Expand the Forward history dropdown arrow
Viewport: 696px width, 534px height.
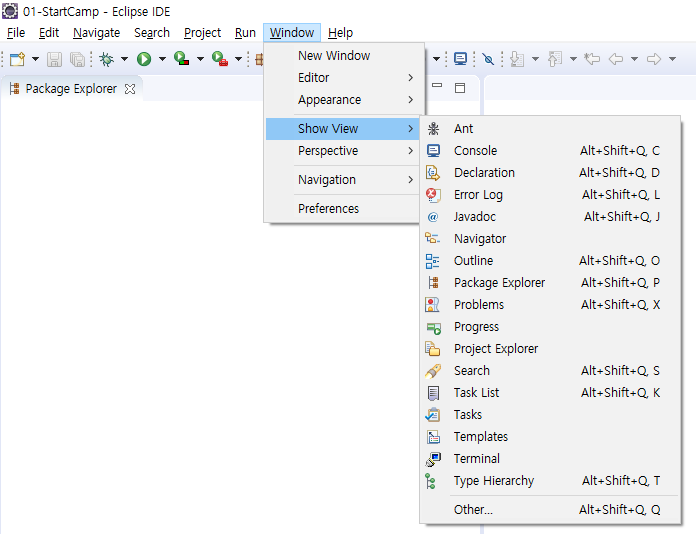coord(672,59)
